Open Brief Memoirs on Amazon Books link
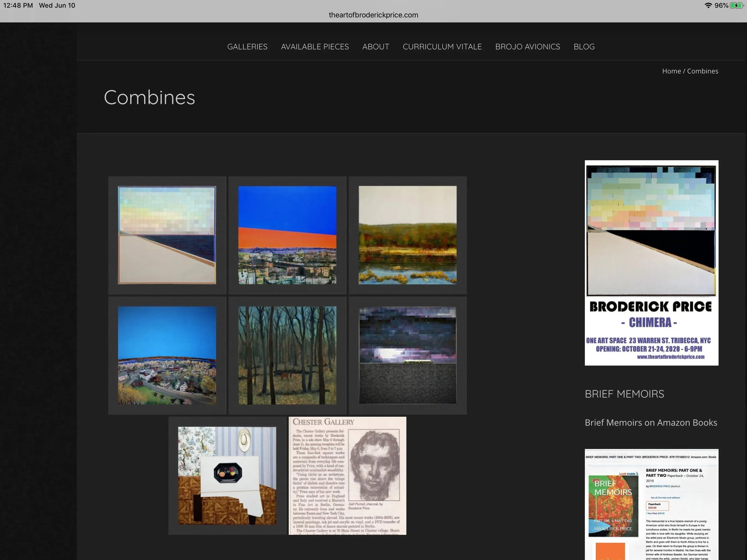This screenshot has height=560, width=747. click(x=651, y=423)
